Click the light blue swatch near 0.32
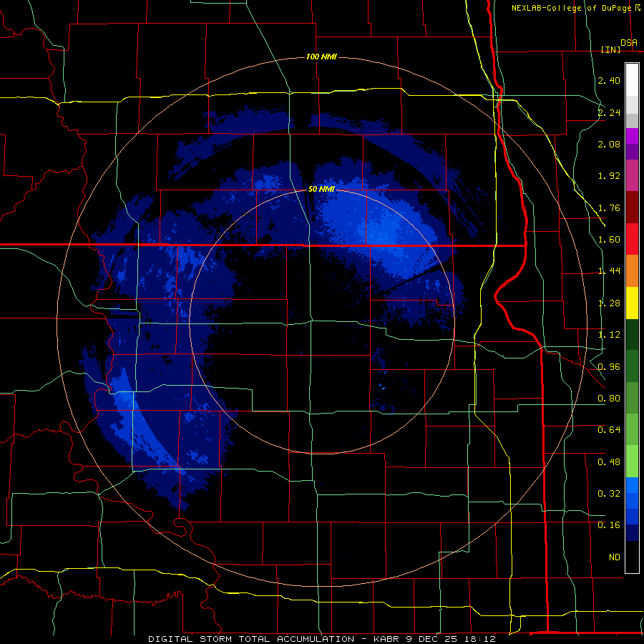The height and width of the screenshot is (644, 644). [x=632, y=485]
